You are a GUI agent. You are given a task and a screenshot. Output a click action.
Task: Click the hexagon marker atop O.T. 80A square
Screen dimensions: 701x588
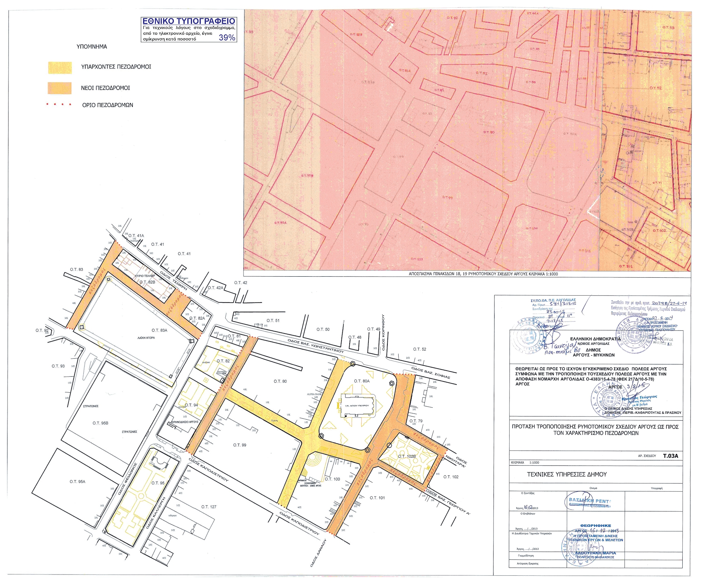coord(353,363)
